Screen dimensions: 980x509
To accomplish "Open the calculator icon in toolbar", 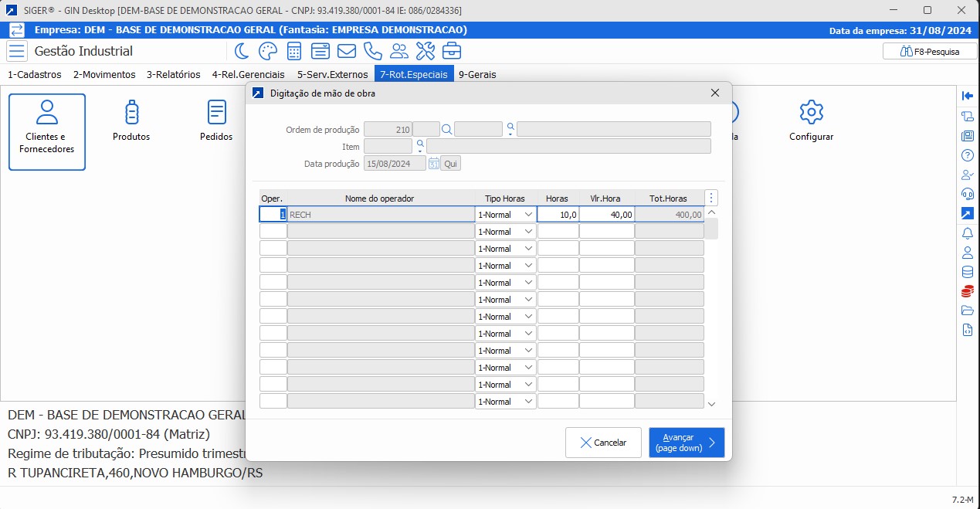I will (294, 51).
